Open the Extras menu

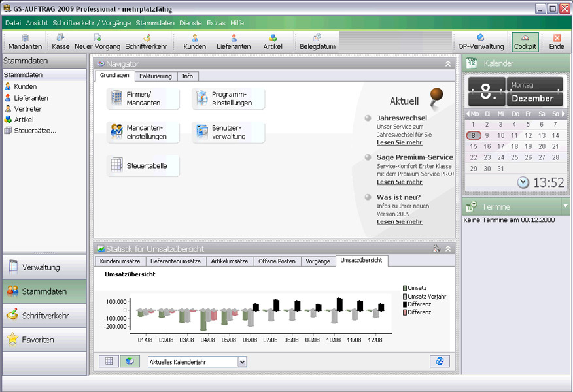[216, 23]
